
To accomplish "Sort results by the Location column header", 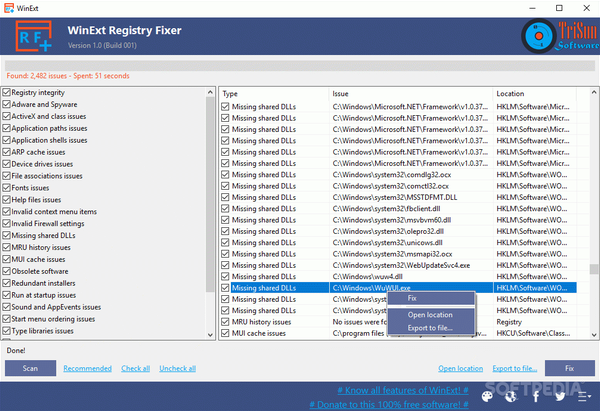I will pyautogui.click(x=535, y=94).
